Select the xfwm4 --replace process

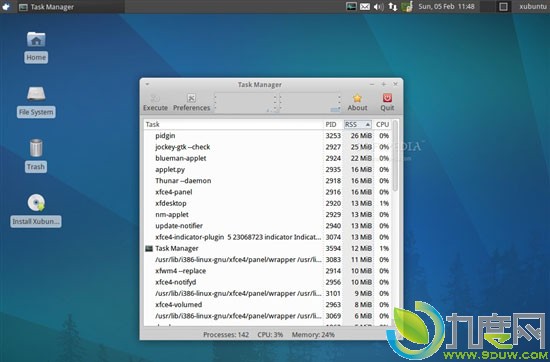pyautogui.click(x=268, y=271)
